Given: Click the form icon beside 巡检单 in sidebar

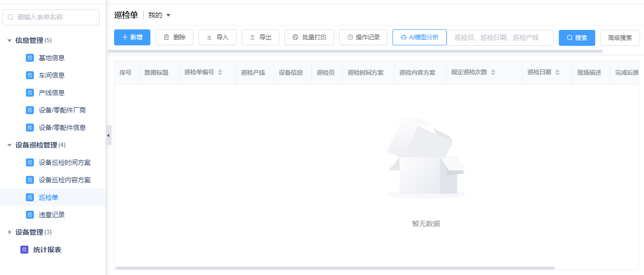Looking at the screenshot, I should (x=30, y=197).
